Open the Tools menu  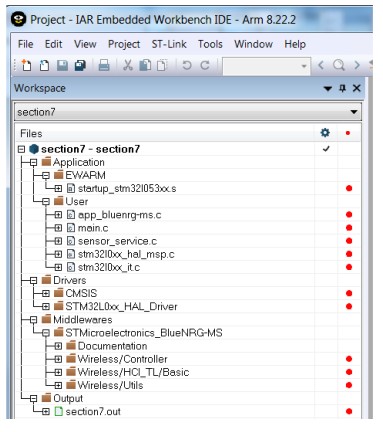[210, 44]
